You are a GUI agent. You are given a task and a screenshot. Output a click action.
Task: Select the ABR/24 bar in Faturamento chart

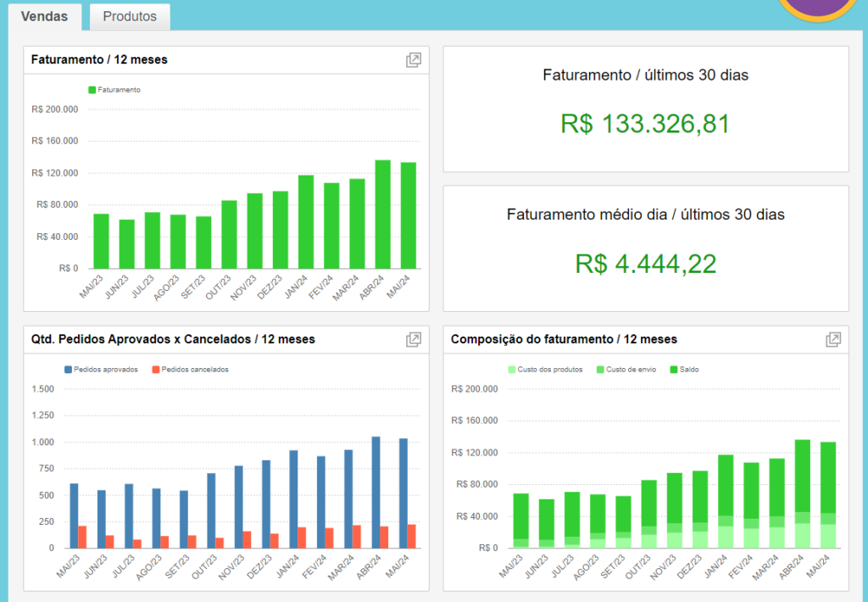click(x=382, y=215)
